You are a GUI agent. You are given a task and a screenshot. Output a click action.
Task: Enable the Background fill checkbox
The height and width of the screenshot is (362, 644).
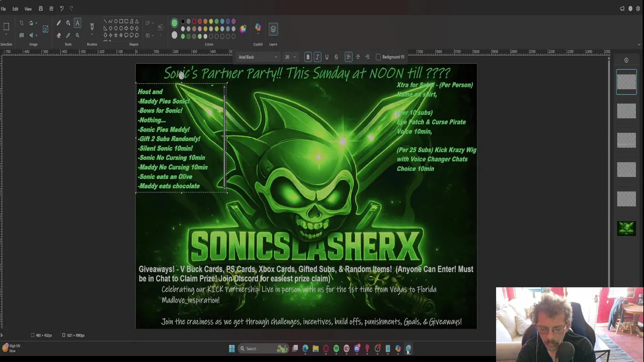(x=378, y=57)
